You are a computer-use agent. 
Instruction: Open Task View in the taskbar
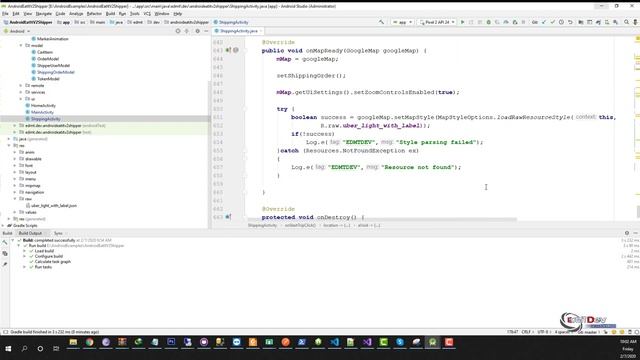tap(56, 348)
